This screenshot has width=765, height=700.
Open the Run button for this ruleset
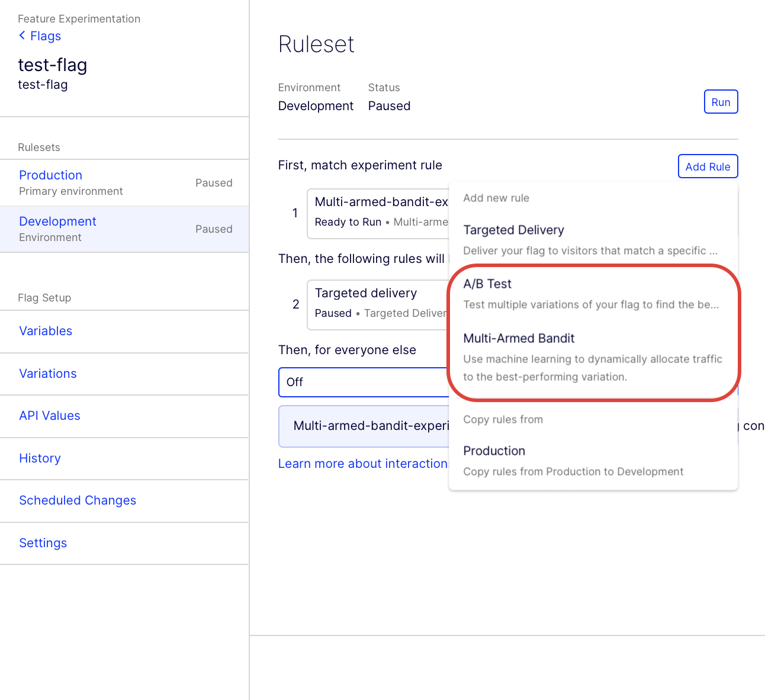pyautogui.click(x=721, y=101)
